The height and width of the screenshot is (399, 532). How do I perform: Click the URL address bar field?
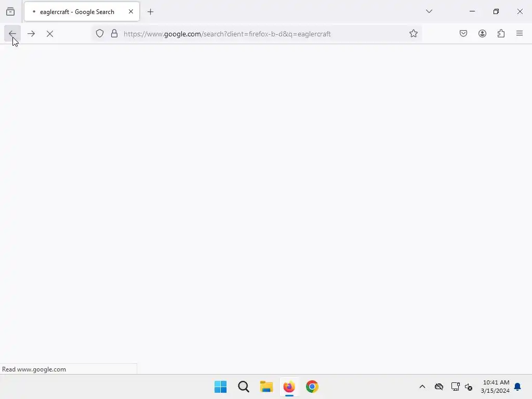pos(257,34)
